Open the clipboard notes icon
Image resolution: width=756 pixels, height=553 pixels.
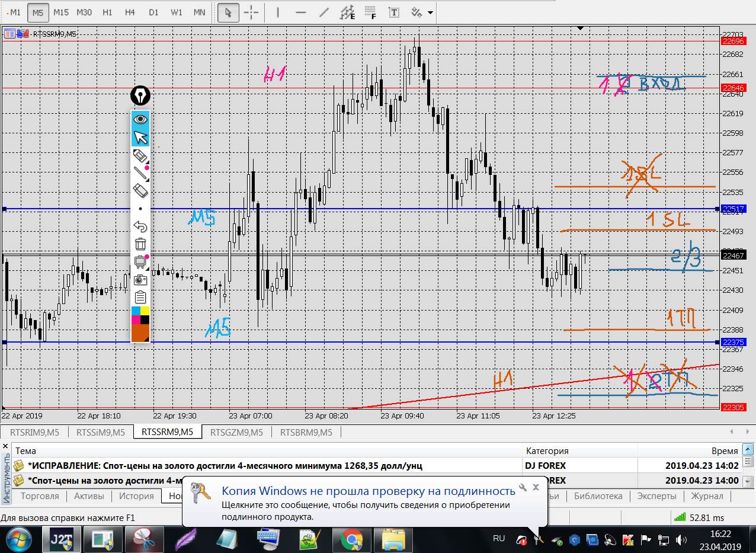(140, 297)
